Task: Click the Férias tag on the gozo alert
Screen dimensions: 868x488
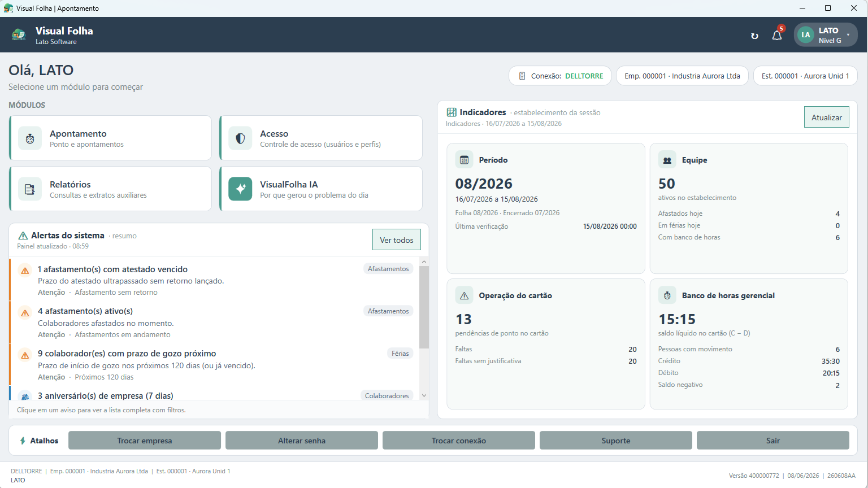Action: point(400,354)
